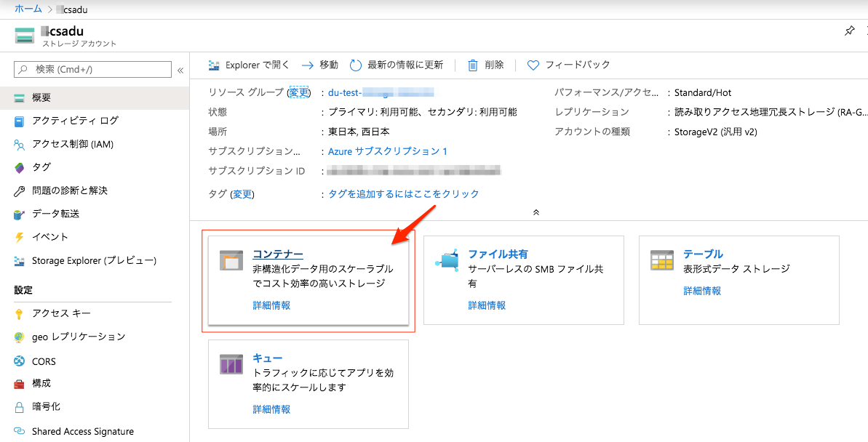Open the du-test resource group link
Image resolution: width=868 pixels, height=442 pixels.
(x=381, y=92)
